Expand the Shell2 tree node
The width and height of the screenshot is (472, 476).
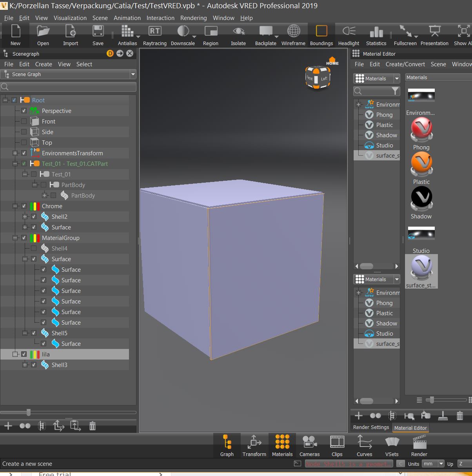pos(25,217)
